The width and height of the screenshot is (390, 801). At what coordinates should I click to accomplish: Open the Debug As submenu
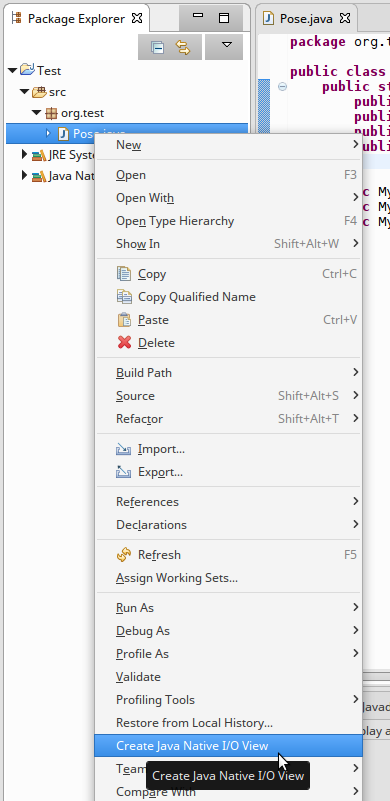pyautogui.click(x=228, y=631)
